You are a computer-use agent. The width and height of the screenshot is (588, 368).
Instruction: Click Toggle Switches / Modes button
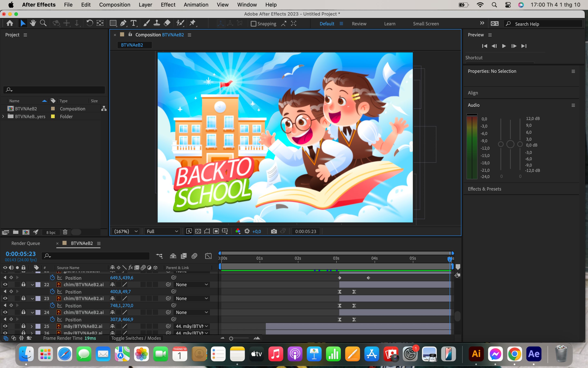click(136, 338)
